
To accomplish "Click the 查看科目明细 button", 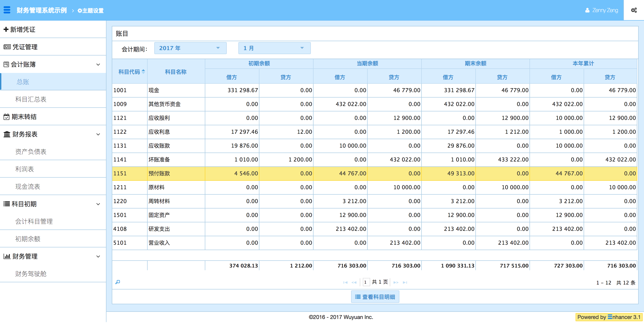I will pyautogui.click(x=375, y=297).
